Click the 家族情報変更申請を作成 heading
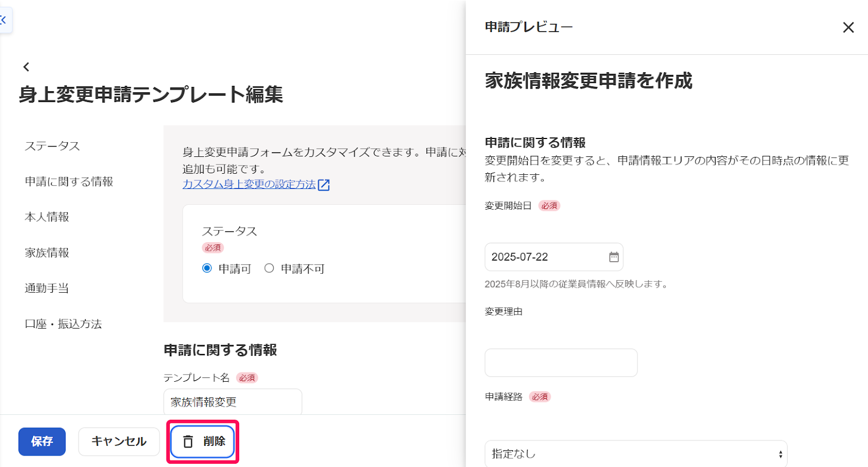The width and height of the screenshot is (868, 467). pos(589,80)
